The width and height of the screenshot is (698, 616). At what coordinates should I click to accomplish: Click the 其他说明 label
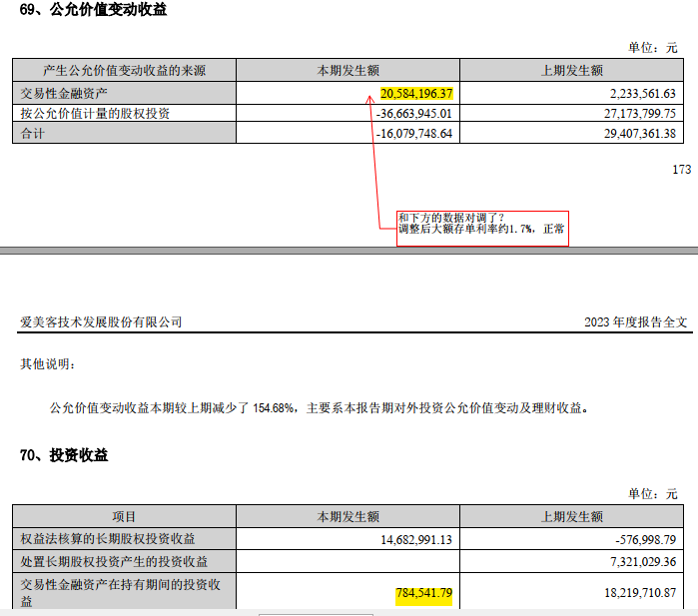coord(48,364)
